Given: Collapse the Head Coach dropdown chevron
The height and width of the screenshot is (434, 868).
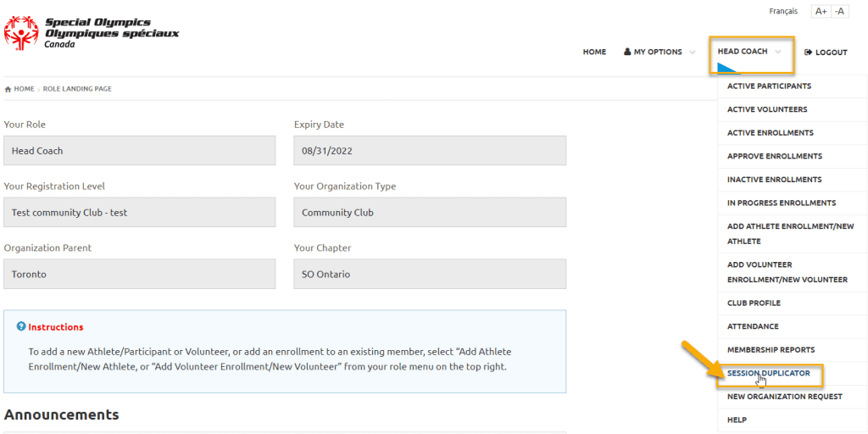Looking at the screenshot, I should pos(778,52).
